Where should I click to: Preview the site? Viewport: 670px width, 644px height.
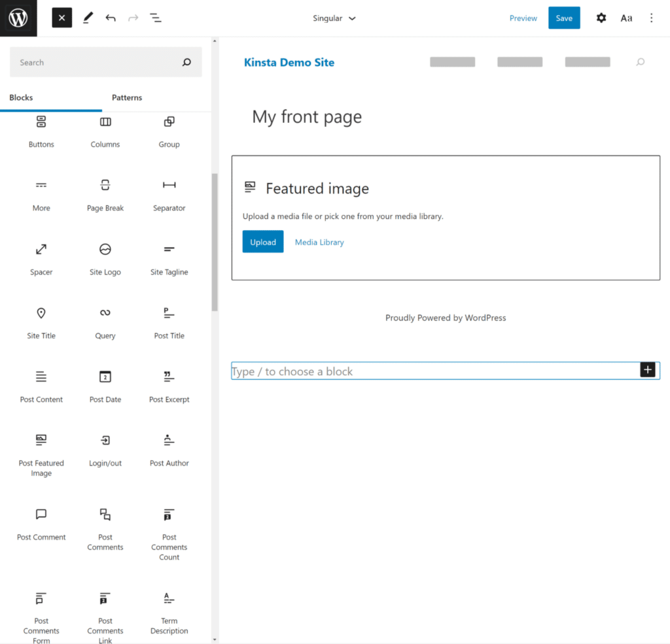(x=523, y=18)
